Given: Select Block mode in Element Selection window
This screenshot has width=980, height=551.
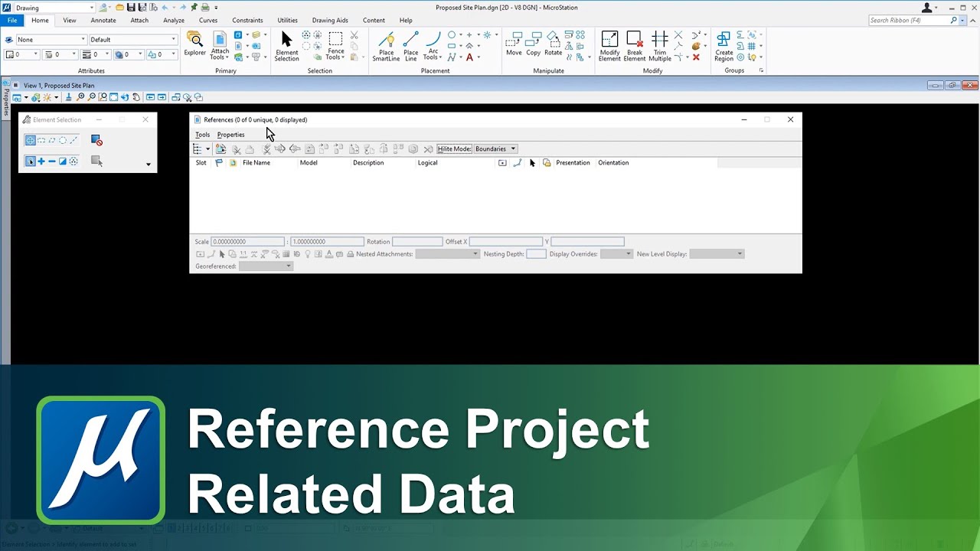Looking at the screenshot, I should tap(41, 140).
